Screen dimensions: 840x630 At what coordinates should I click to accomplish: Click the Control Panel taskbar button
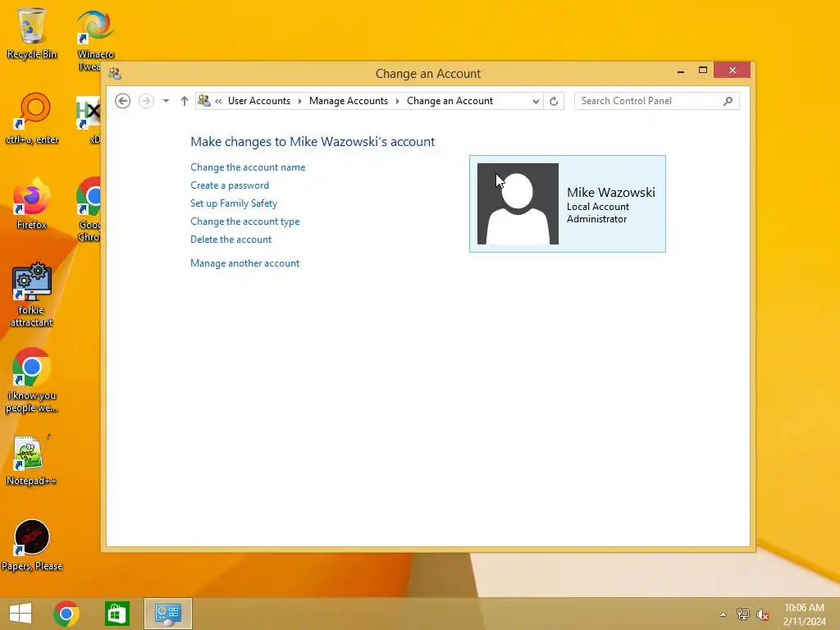[x=167, y=614]
